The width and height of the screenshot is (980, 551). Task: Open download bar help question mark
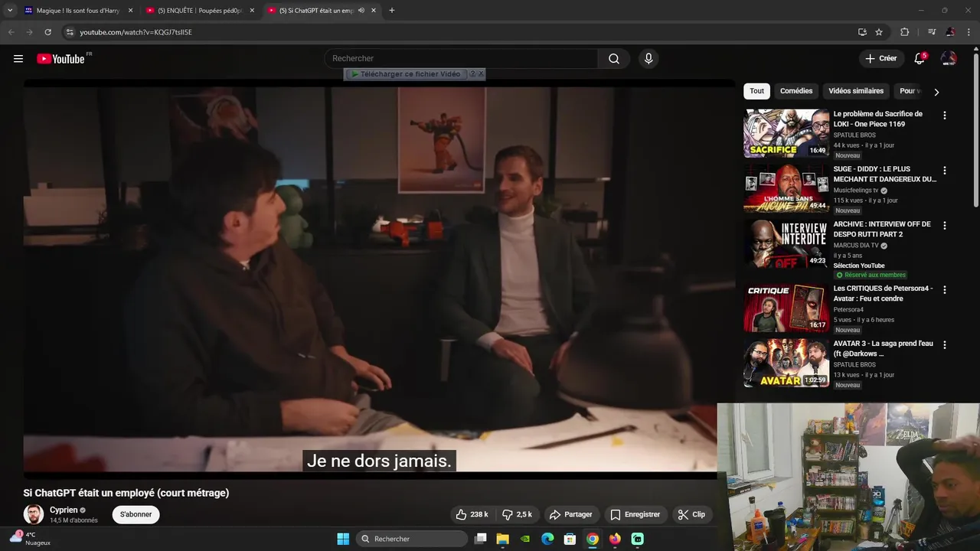click(472, 74)
